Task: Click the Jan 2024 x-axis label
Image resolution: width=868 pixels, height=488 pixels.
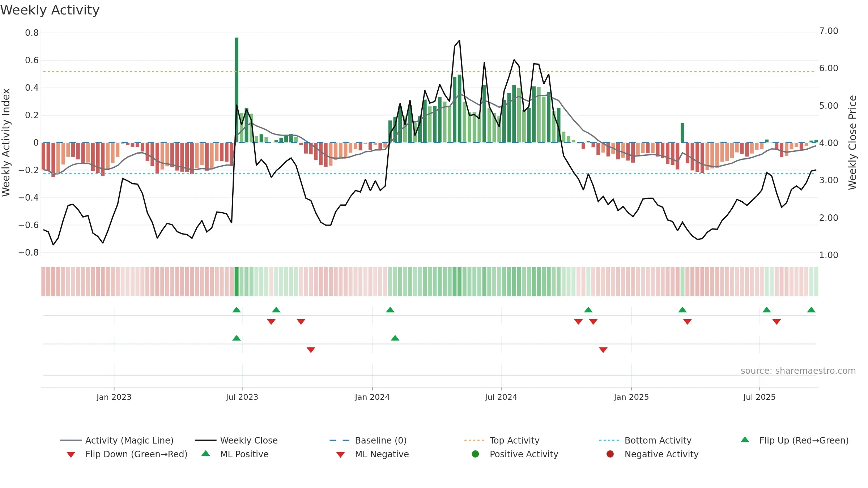Action: point(372,397)
